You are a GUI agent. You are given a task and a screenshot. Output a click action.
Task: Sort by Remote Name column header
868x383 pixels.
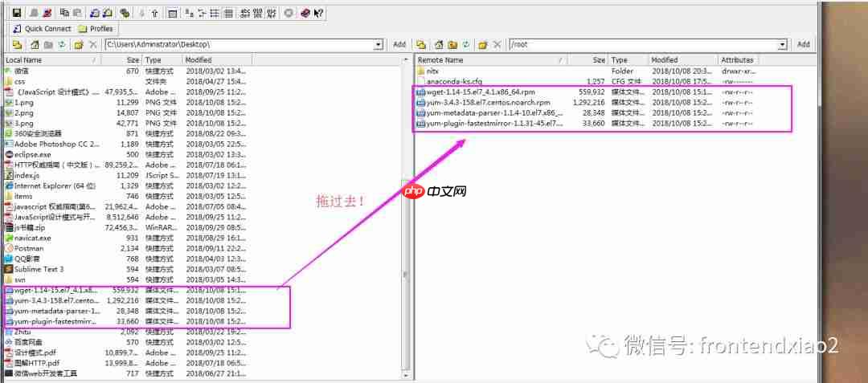point(492,59)
